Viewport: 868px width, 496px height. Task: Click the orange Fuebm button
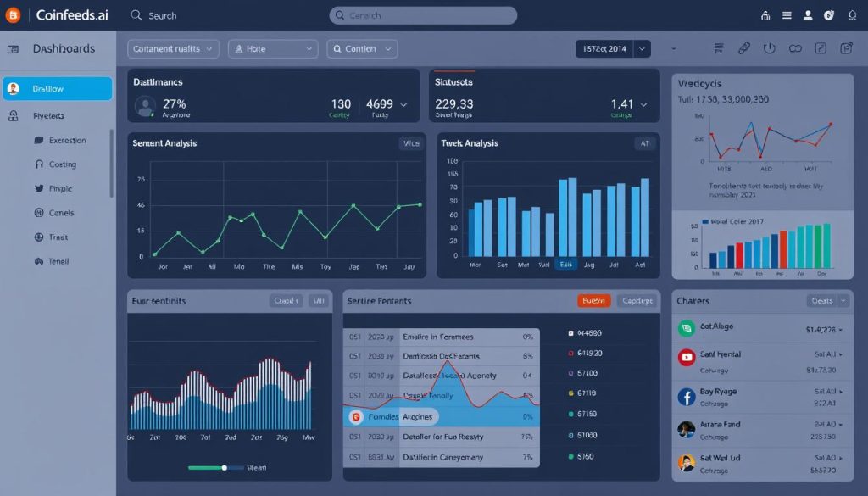[594, 301]
